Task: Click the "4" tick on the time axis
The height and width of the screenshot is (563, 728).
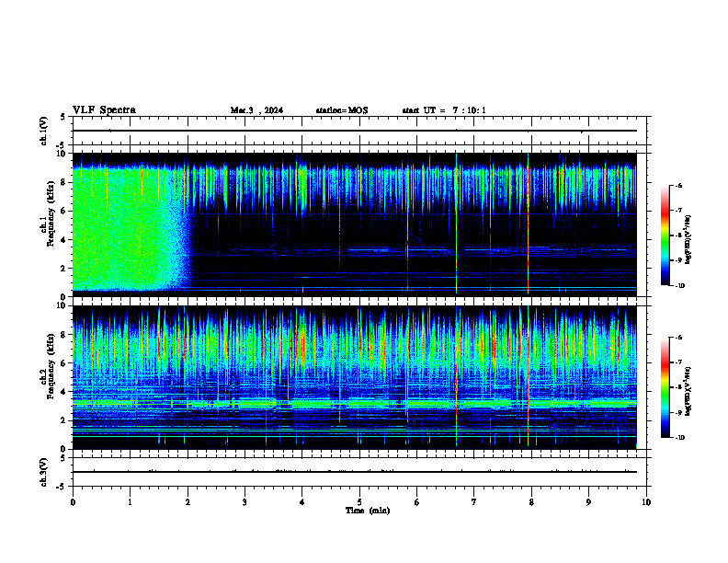Action: (x=302, y=502)
